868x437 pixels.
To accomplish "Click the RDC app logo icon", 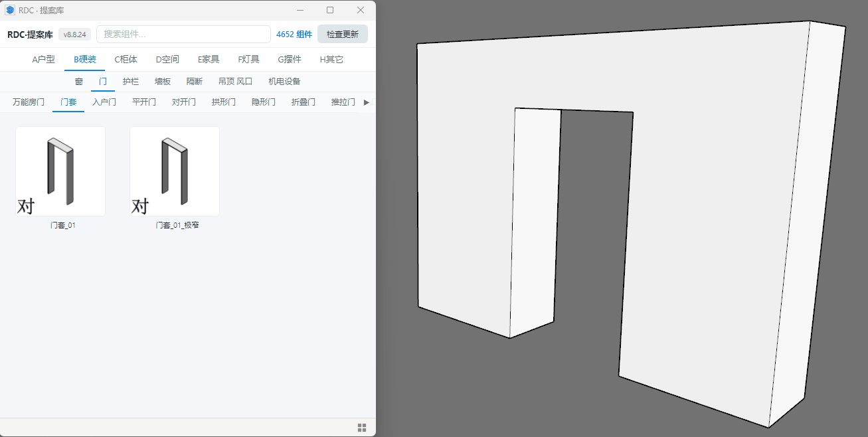I will [x=10, y=10].
